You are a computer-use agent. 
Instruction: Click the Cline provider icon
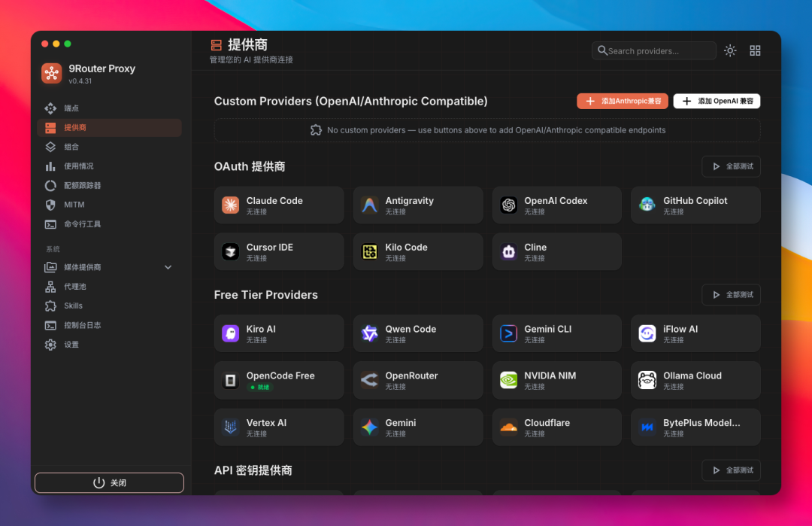[x=508, y=252]
